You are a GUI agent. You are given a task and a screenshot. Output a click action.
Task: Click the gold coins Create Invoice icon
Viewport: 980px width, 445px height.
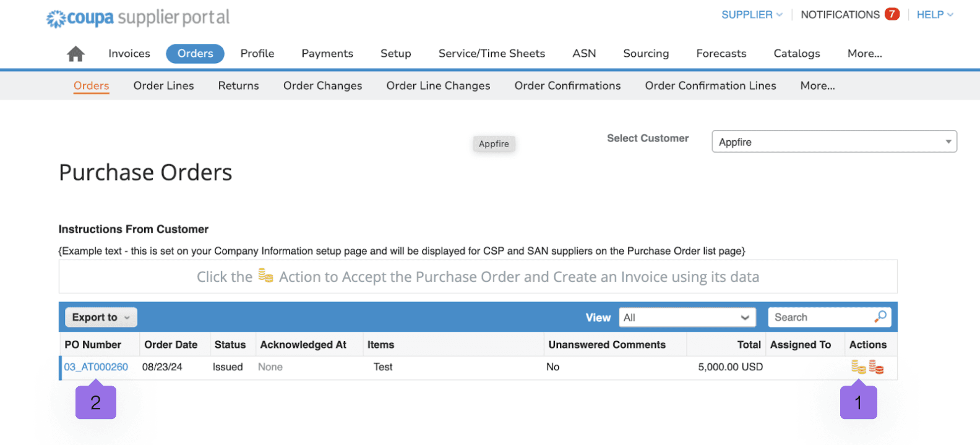click(x=858, y=367)
